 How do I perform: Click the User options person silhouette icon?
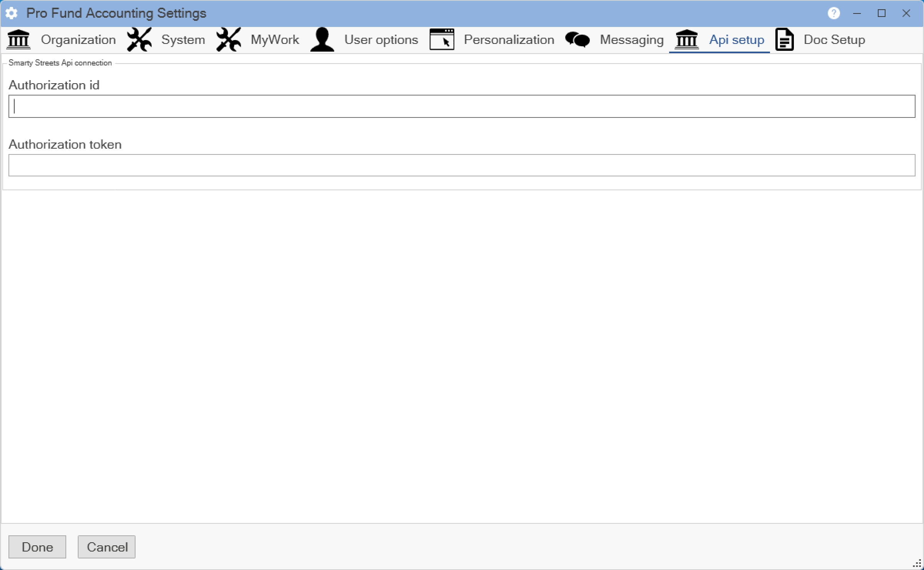[x=322, y=40]
